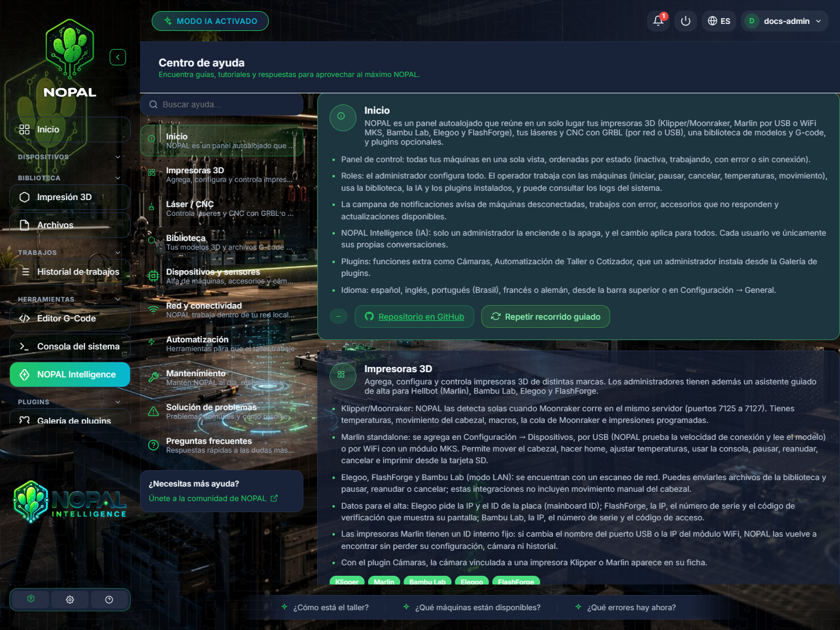Click the question icon for Preguntas frecuentes
Screen dimensions: 840x630
click(153, 445)
